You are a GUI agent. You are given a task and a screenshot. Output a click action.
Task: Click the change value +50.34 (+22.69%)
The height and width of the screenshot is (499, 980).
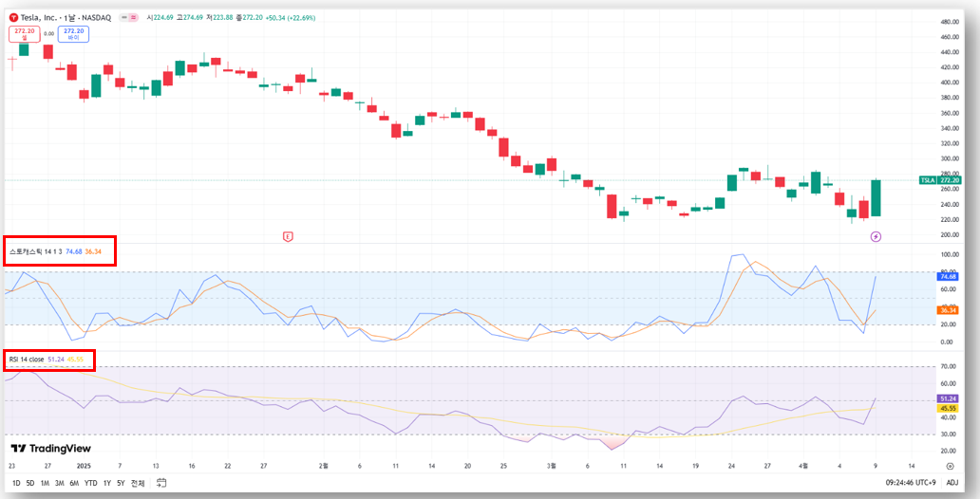click(291, 18)
